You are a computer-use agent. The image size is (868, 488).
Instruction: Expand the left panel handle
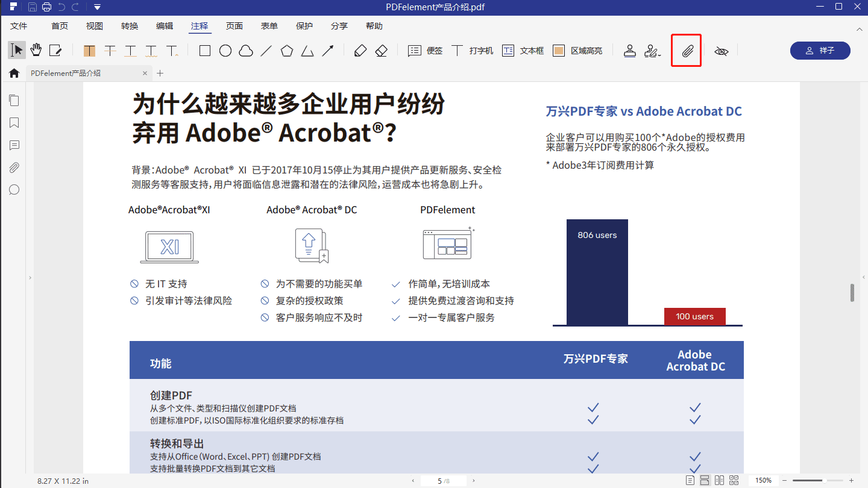pyautogui.click(x=30, y=277)
